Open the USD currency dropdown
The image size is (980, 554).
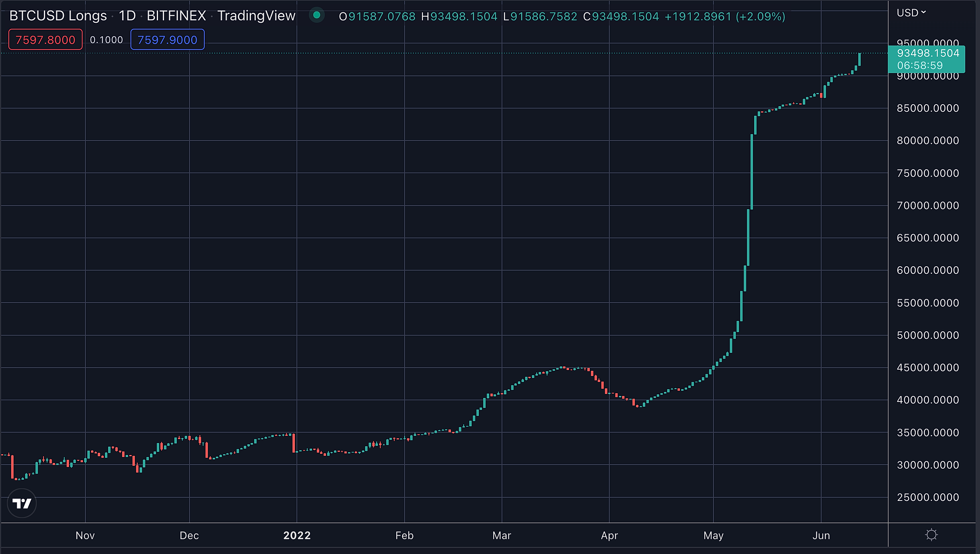(x=911, y=13)
